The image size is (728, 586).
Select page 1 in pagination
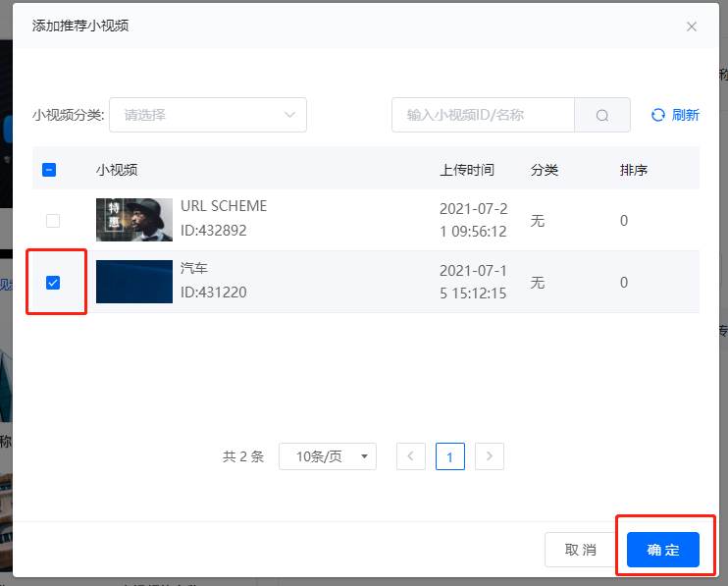click(x=450, y=456)
